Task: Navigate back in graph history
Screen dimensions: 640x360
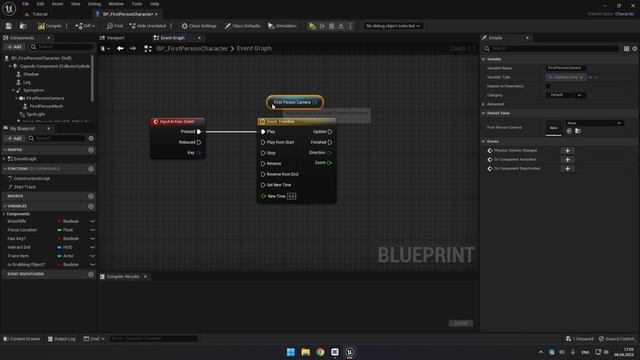Action: [x=120, y=48]
